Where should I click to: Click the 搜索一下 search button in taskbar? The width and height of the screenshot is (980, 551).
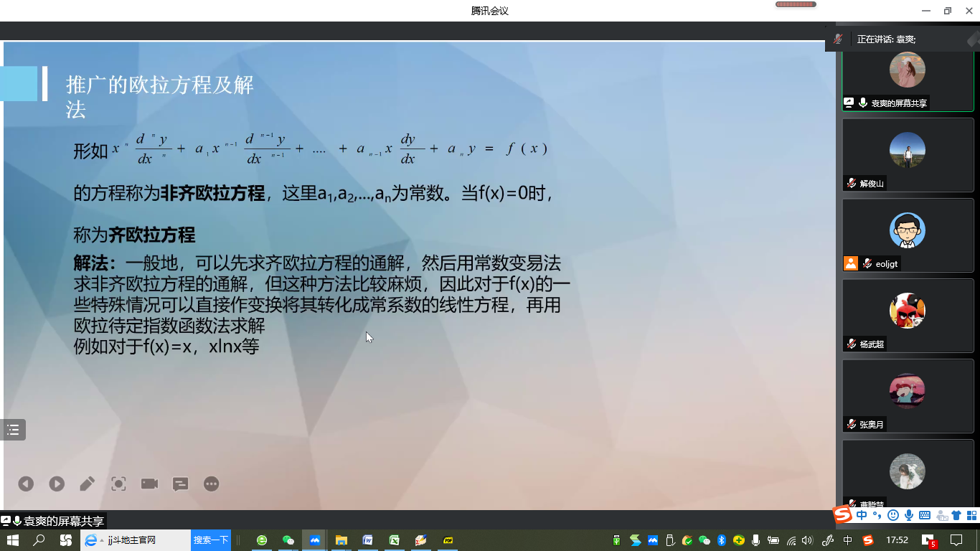click(x=211, y=540)
